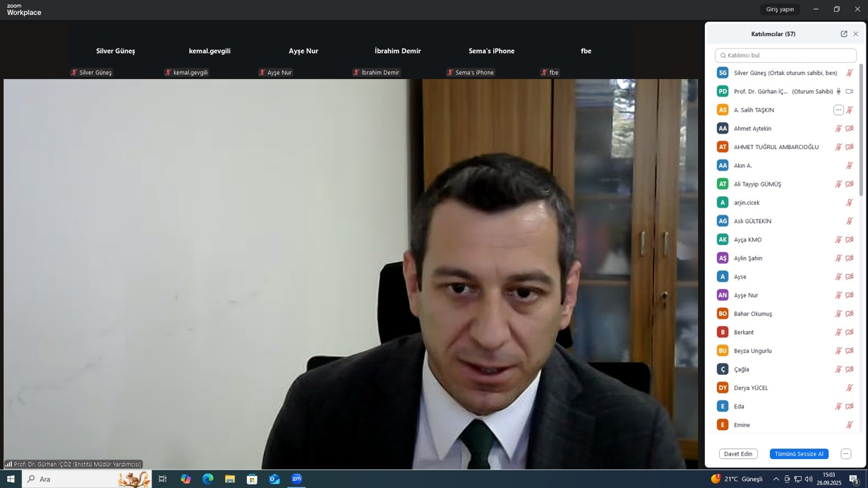Click the 'Katılımcı bul' search field

pos(785,55)
